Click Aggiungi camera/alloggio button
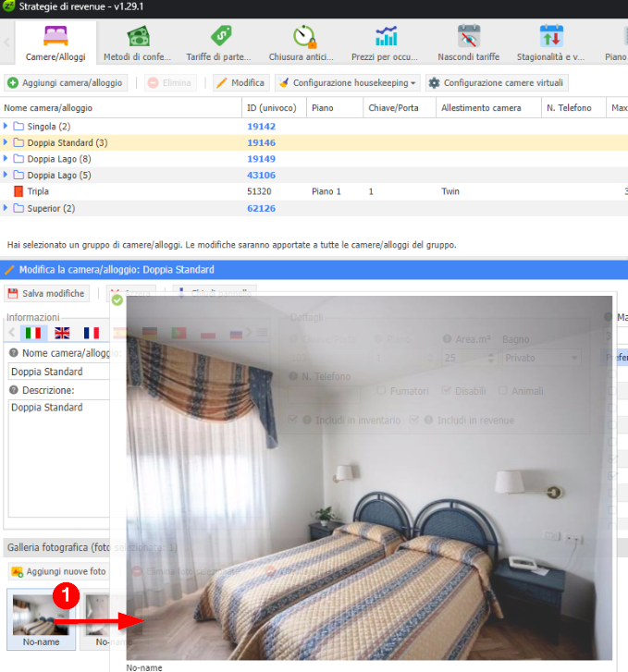Viewport: 628px width, 672px height. tap(66, 82)
